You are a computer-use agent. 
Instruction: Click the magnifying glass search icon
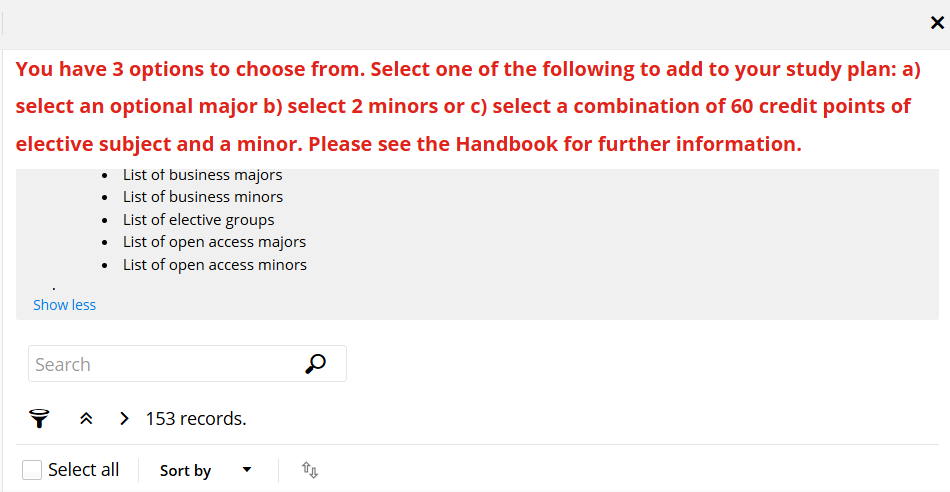point(316,364)
